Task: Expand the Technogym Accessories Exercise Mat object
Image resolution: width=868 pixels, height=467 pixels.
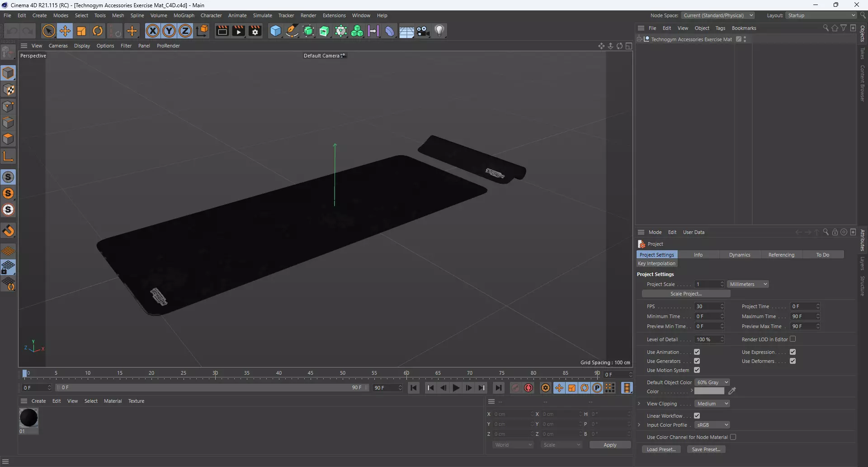Action: click(x=639, y=39)
